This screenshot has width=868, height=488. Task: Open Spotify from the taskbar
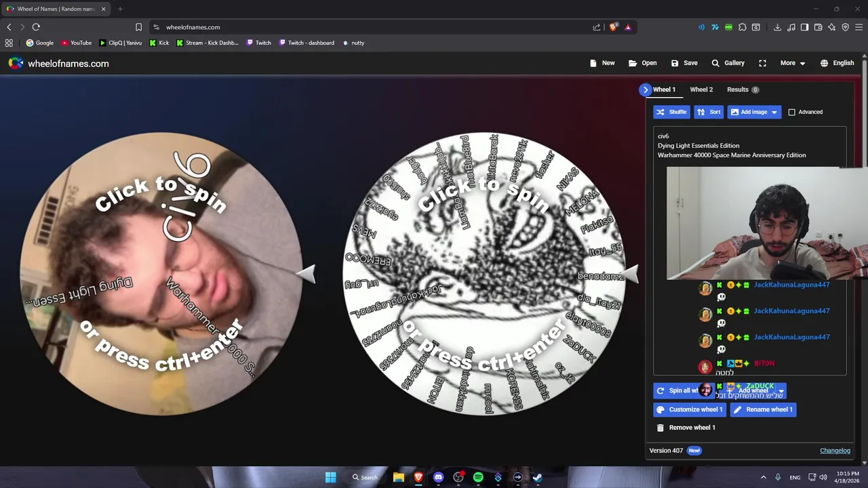tap(478, 477)
